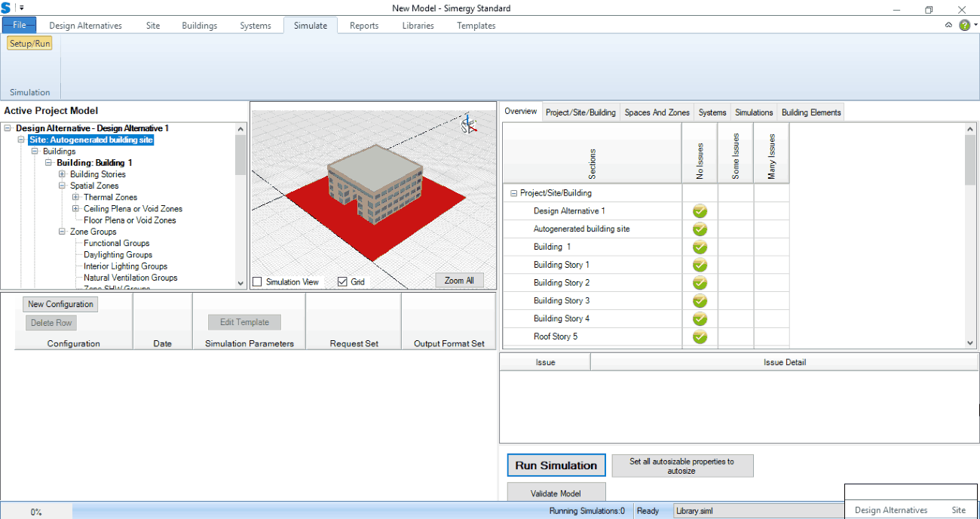This screenshot has height=519, width=980.
Task: Click the green check for Roof Story 5
Action: pos(700,336)
